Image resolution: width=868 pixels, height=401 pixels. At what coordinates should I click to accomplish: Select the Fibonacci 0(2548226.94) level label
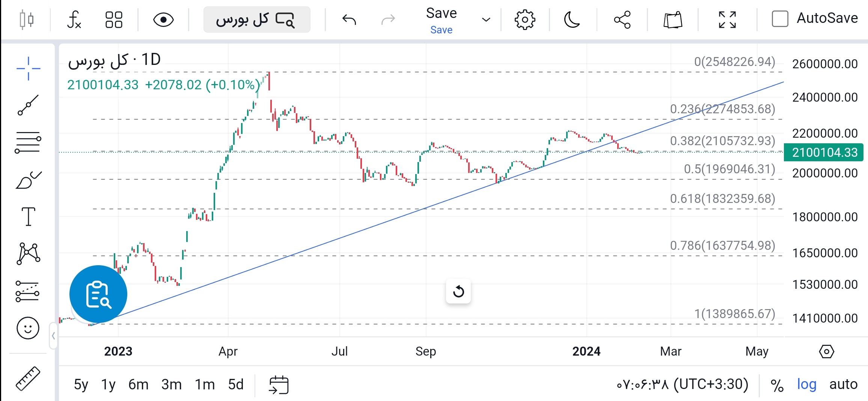(734, 62)
